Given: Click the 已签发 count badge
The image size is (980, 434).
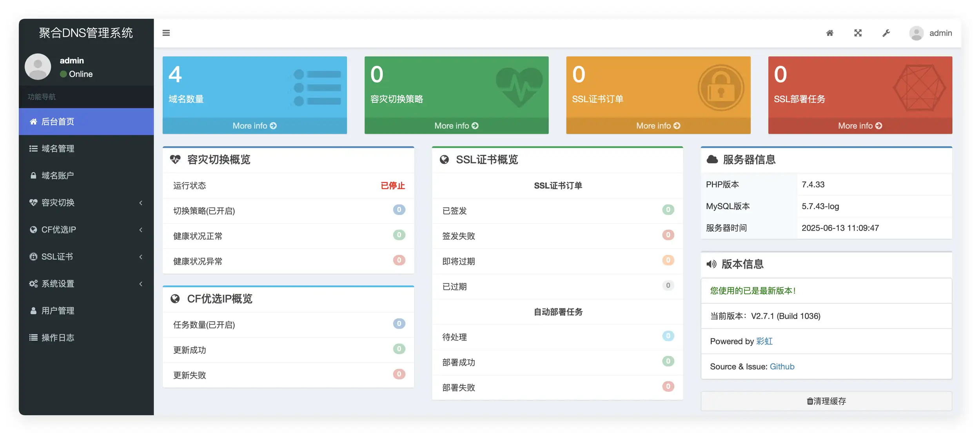Looking at the screenshot, I should pos(668,210).
